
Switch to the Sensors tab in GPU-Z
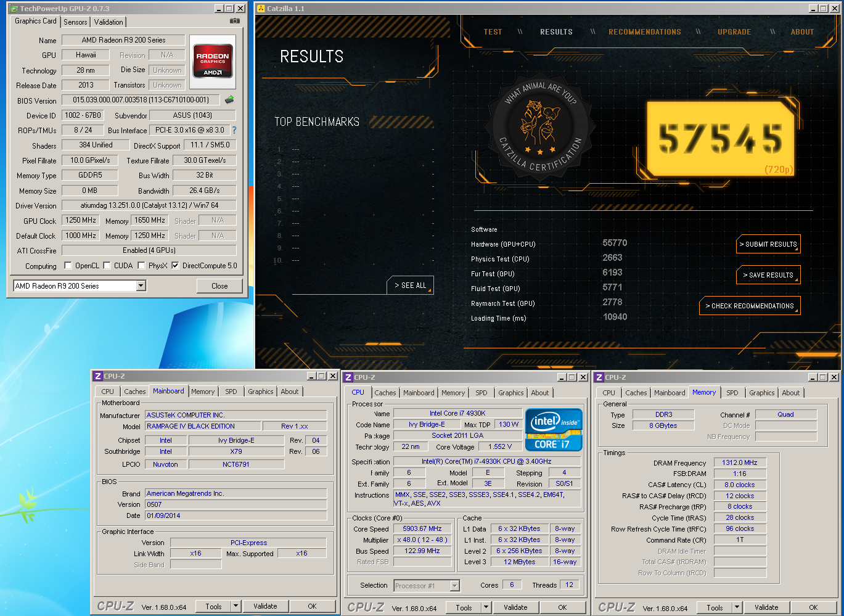[x=75, y=22]
